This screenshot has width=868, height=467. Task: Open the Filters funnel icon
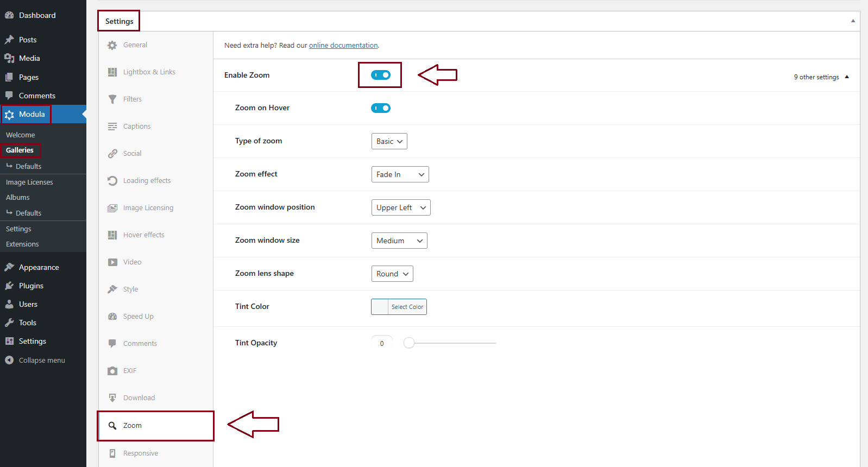[x=112, y=99]
